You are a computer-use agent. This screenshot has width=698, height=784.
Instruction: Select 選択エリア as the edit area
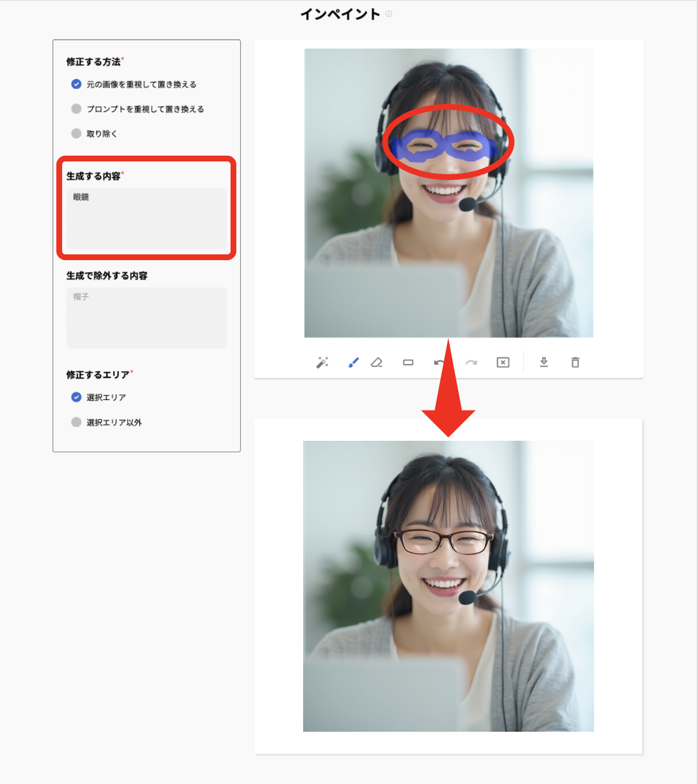pyautogui.click(x=76, y=397)
